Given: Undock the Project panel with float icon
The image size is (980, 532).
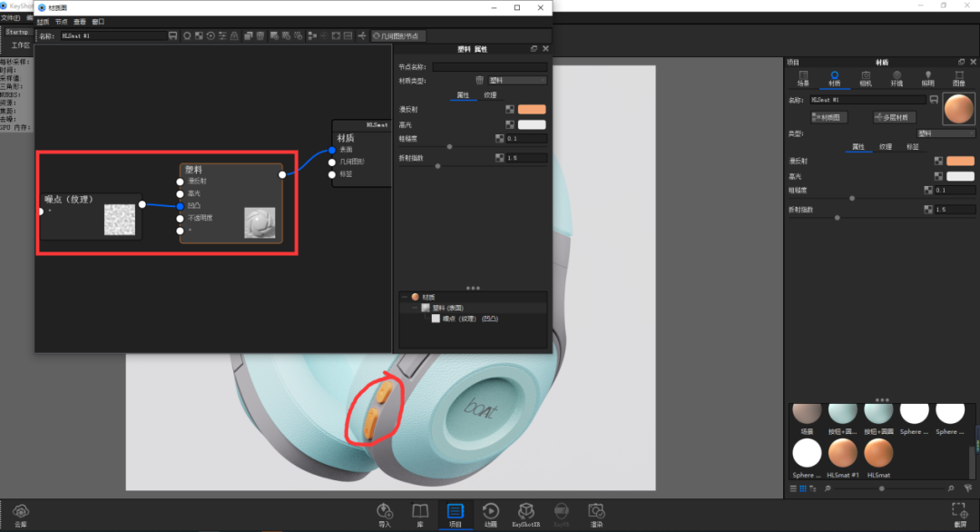Looking at the screenshot, I should 961,62.
